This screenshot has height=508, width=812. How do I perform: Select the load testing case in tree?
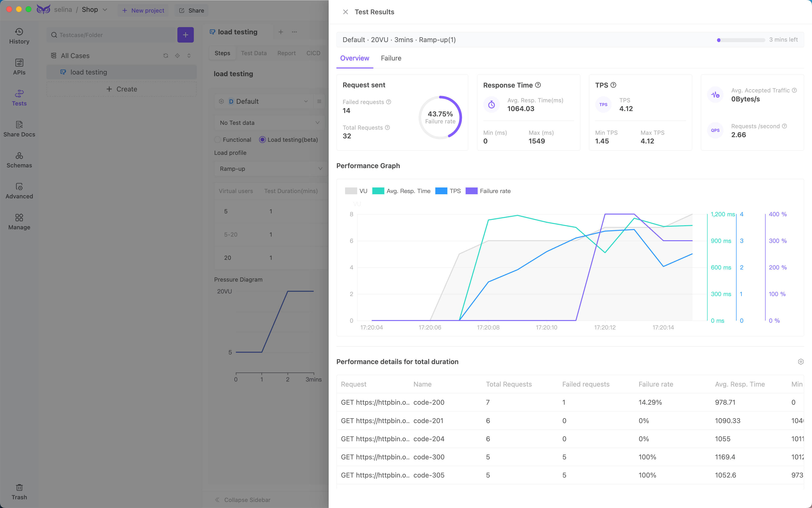(122, 72)
